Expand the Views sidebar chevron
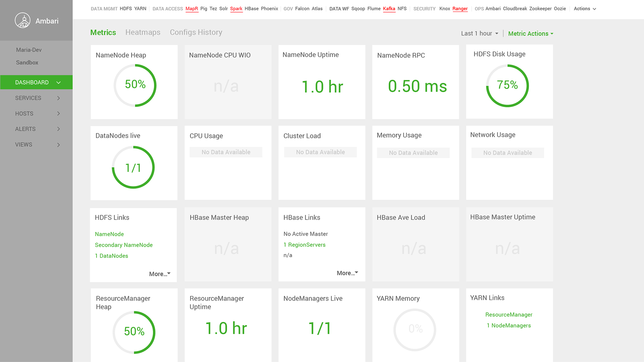Viewport: 644px width, 362px height. 58,145
